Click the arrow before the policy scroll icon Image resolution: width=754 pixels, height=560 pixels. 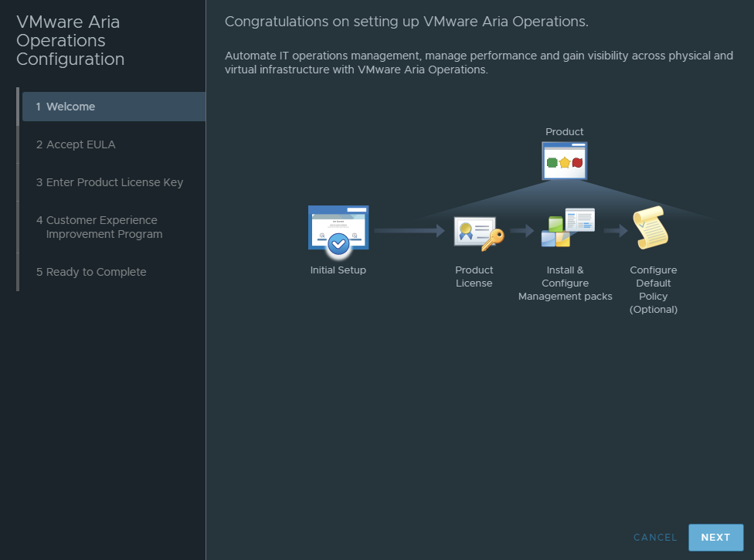pos(616,231)
